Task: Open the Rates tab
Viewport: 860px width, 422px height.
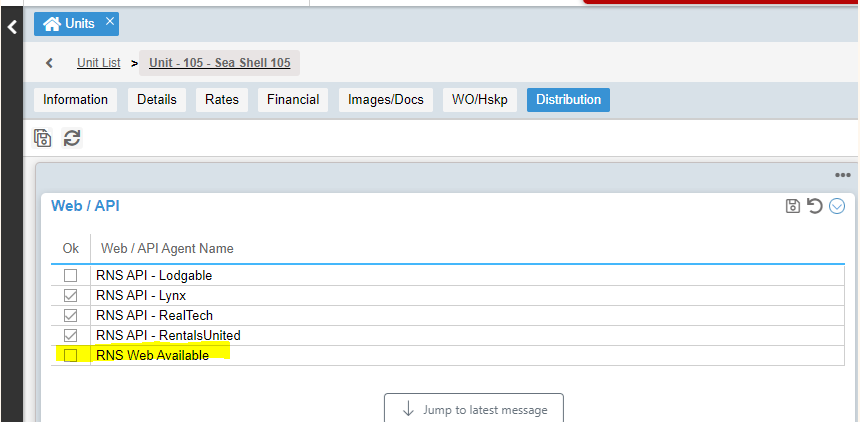Action: pyautogui.click(x=222, y=100)
